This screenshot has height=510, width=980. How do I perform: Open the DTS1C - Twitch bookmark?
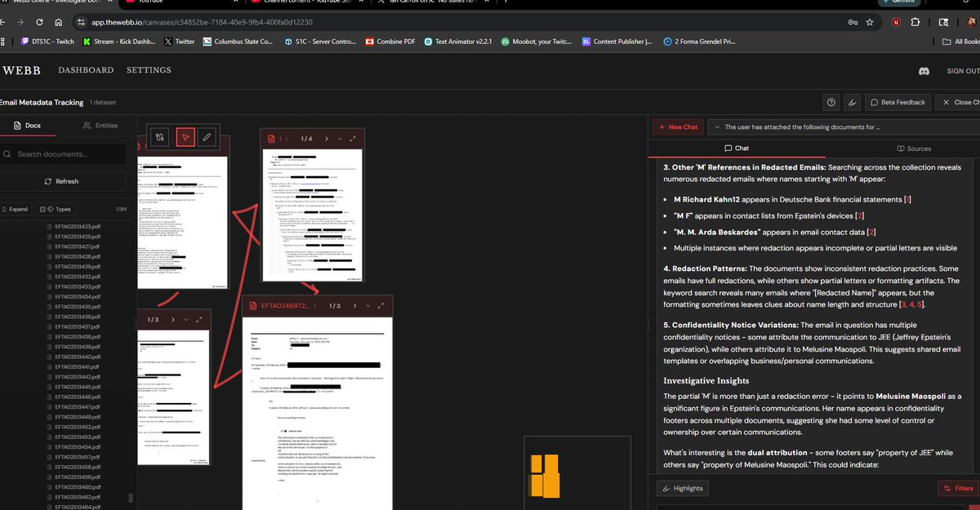tap(47, 41)
